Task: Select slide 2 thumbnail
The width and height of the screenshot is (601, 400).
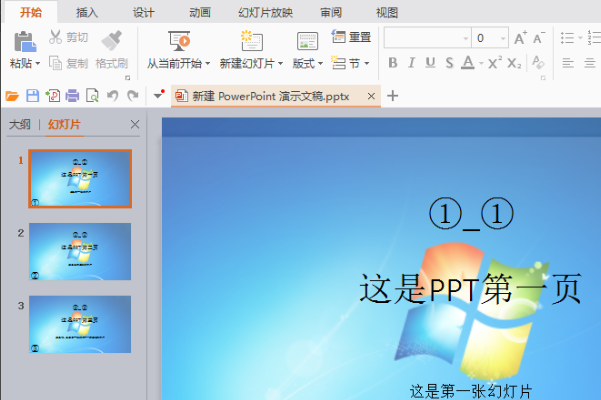Action: [80, 251]
